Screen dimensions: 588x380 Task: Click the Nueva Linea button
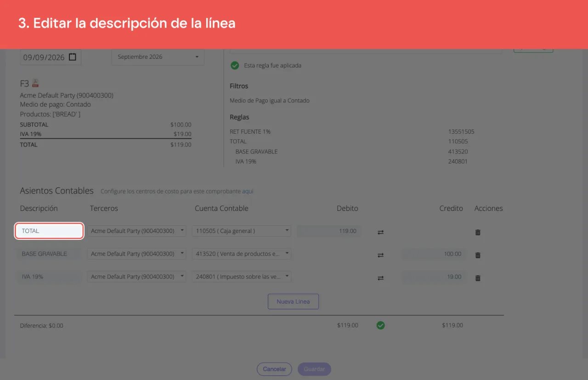[293, 302]
